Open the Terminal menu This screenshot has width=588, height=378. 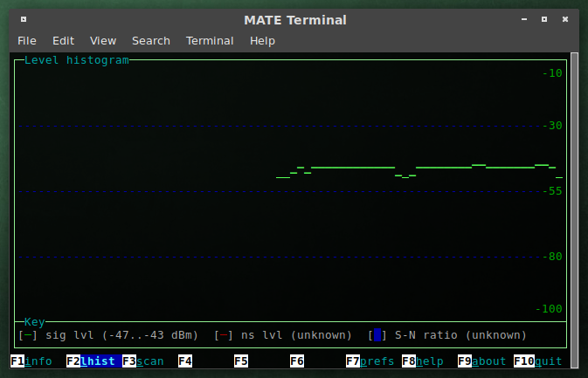click(210, 40)
